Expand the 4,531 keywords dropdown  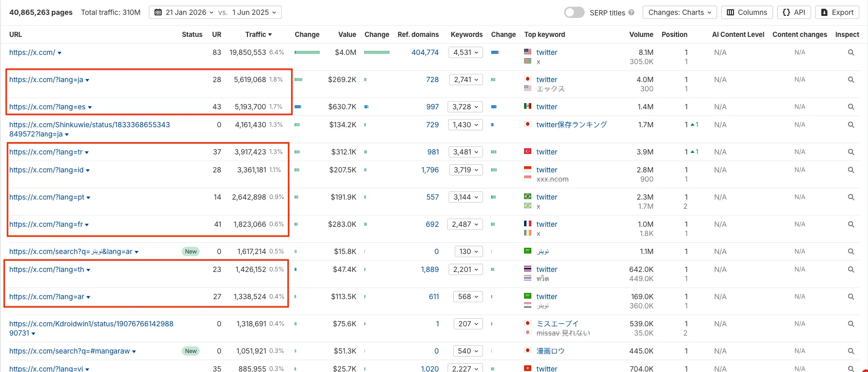tap(466, 52)
